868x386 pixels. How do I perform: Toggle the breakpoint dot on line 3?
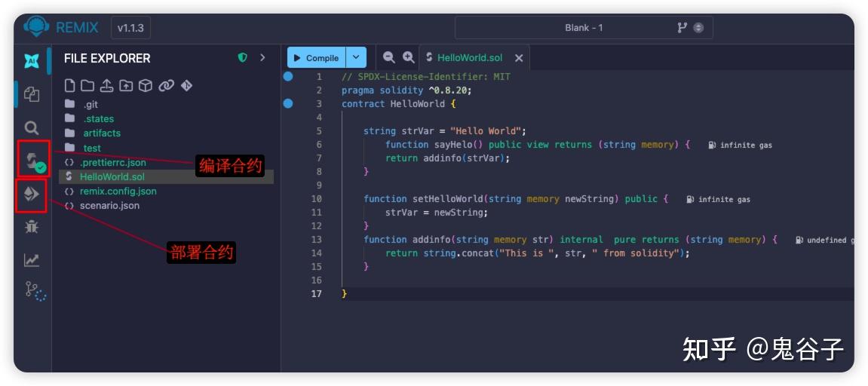click(288, 103)
